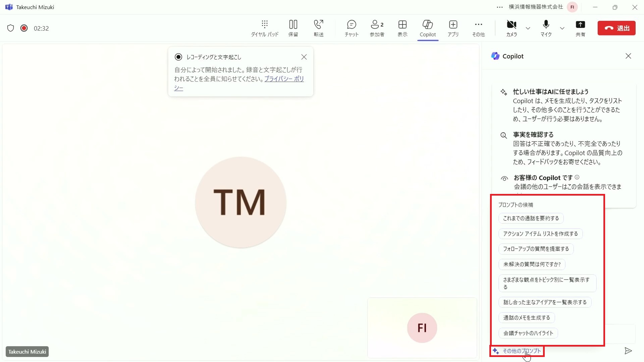Share content (共有)
The image size is (644, 362).
coord(580,28)
